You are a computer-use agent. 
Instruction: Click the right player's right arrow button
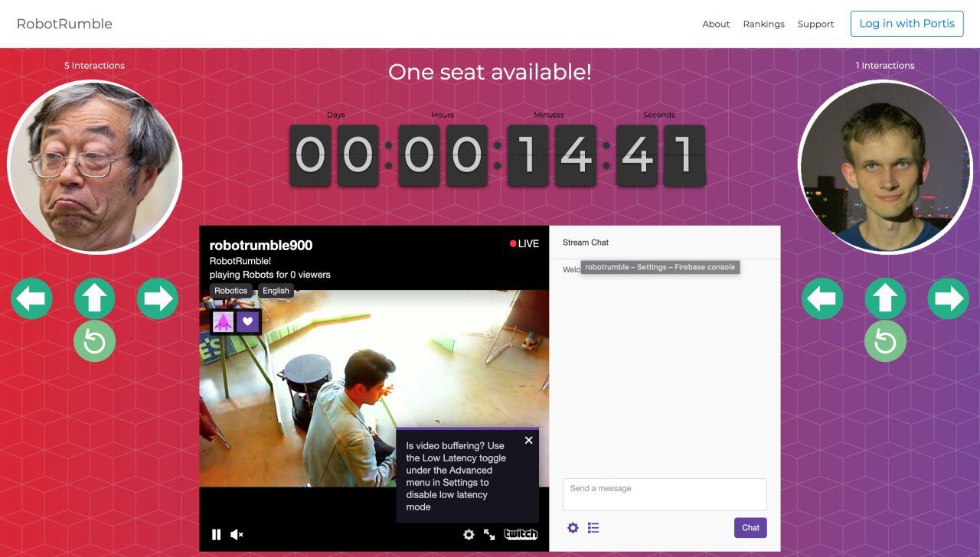pos(949,298)
